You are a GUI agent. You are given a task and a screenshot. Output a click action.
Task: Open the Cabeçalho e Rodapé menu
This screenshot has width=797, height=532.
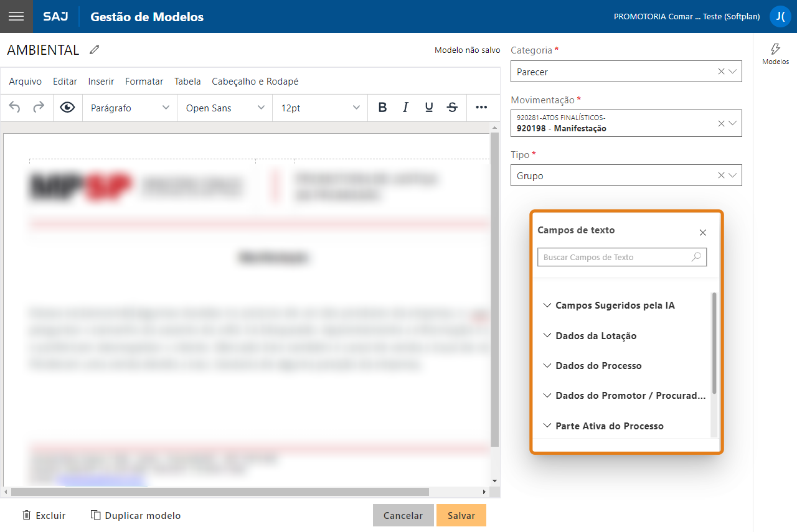pyautogui.click(x=255, y=82)
